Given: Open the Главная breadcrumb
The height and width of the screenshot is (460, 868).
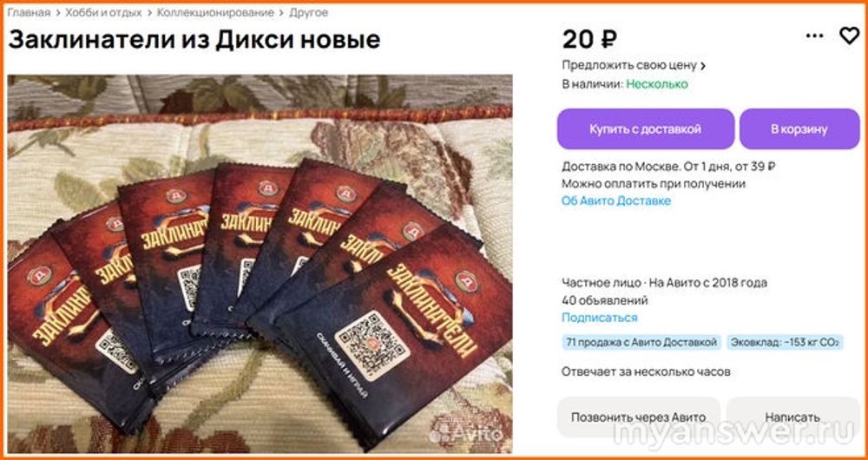Looking at the screenshot, I should pos(29,12).
